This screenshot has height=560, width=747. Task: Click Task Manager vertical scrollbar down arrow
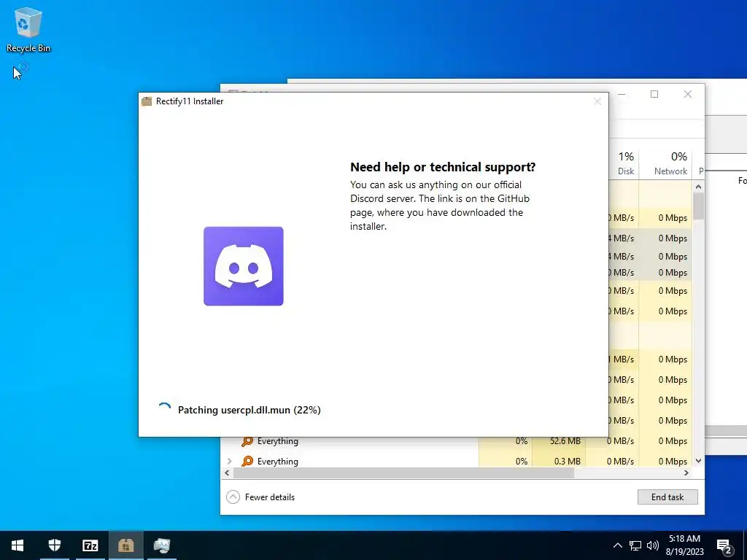point(698,461)
